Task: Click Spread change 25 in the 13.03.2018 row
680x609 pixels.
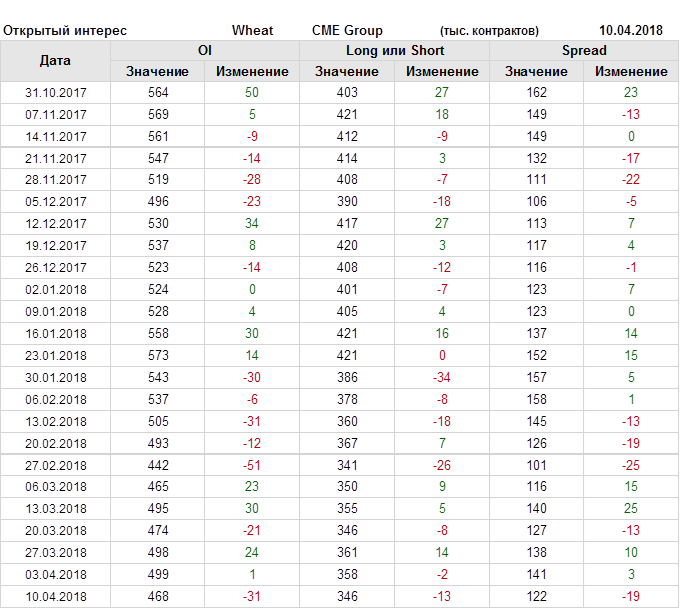Action: (x=631, y=509)
